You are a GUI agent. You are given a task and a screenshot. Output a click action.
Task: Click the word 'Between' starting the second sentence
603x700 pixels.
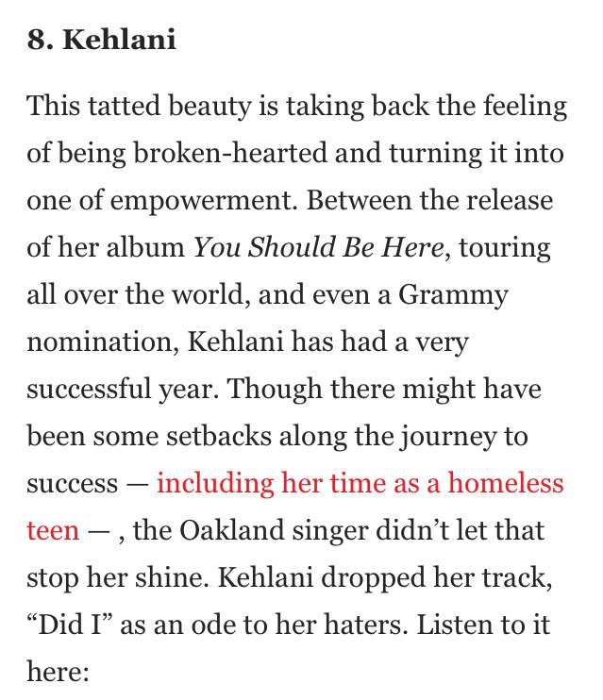359,200
